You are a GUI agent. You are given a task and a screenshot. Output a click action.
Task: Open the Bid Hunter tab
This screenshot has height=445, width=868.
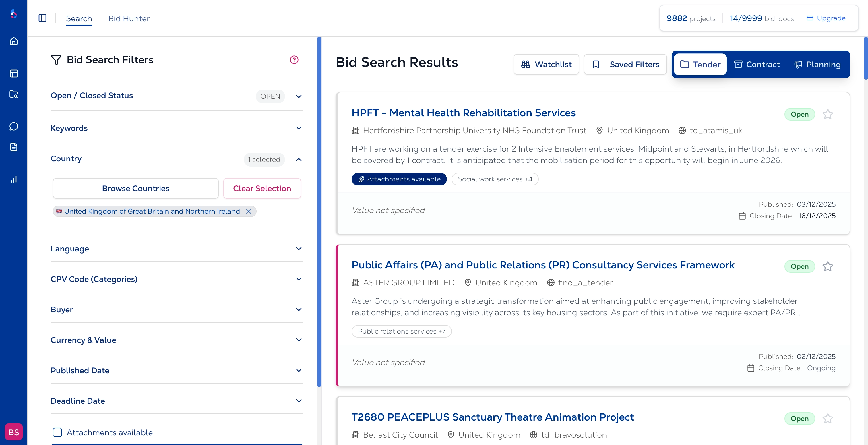pos(129,18)
